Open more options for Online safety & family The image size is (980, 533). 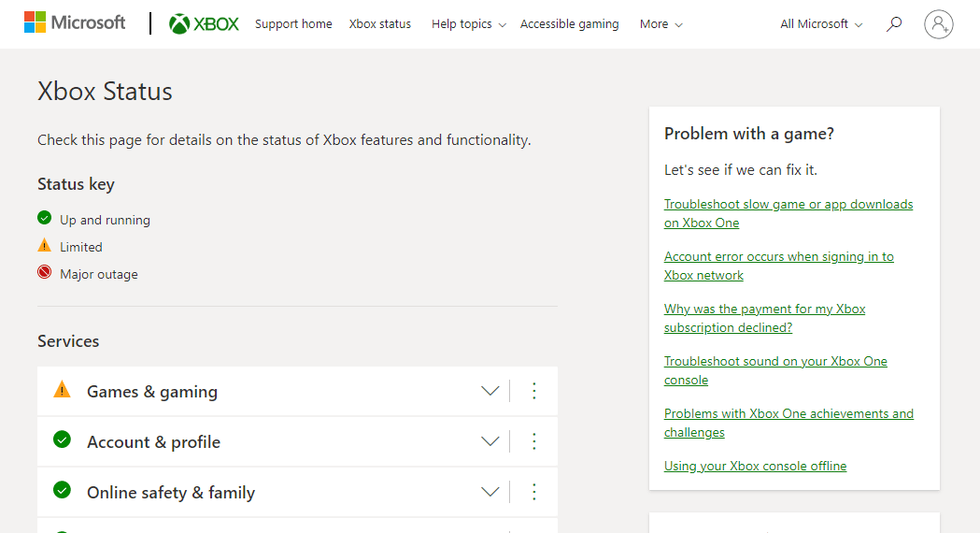pos(534,492)
